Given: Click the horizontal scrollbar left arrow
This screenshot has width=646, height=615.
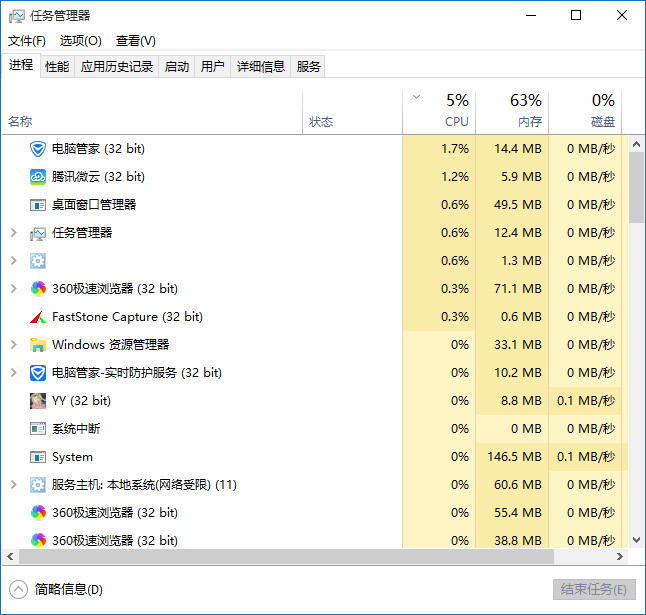Looking at the screenshot, I should 10,557.
